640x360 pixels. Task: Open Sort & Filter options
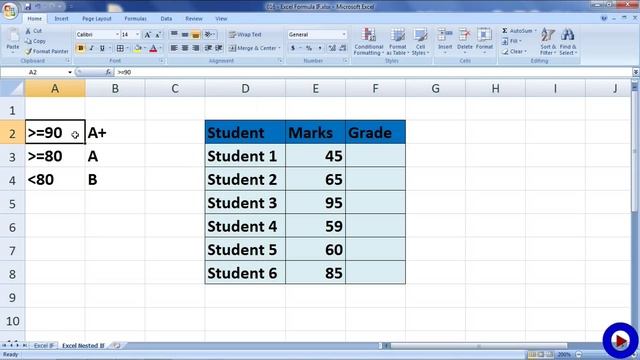tap(548, 42)
